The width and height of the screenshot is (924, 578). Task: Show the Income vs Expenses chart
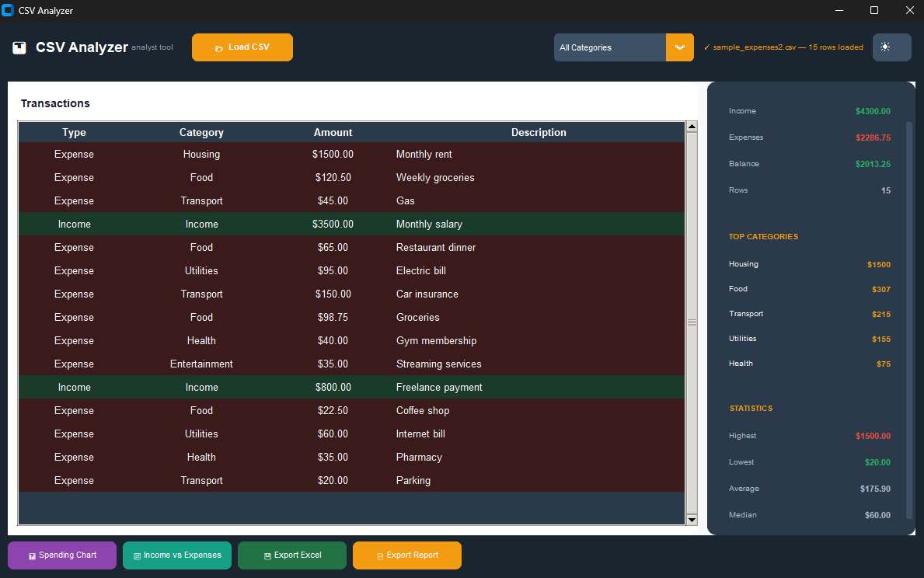177,555
